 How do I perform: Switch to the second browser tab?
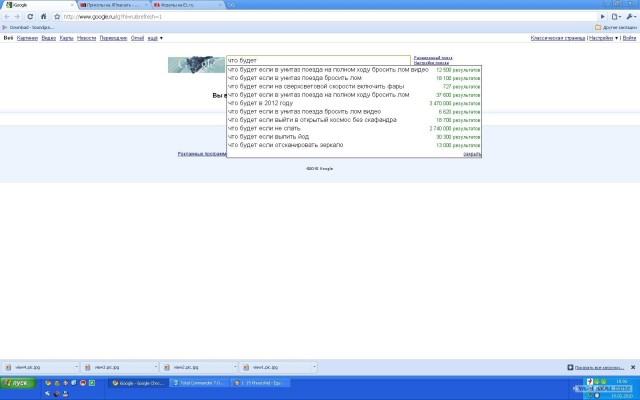[x=113, y=5]
